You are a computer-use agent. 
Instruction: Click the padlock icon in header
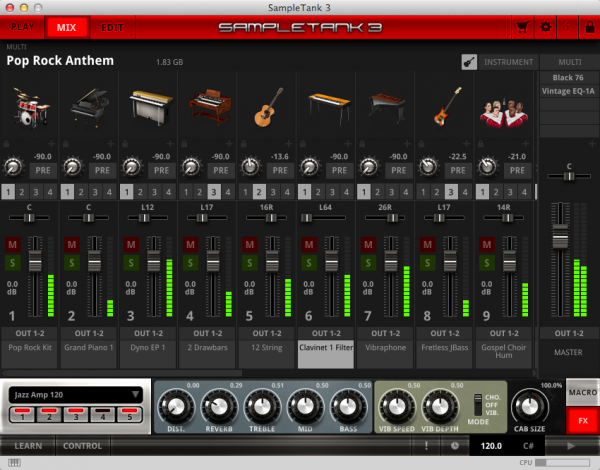[587, 27]
